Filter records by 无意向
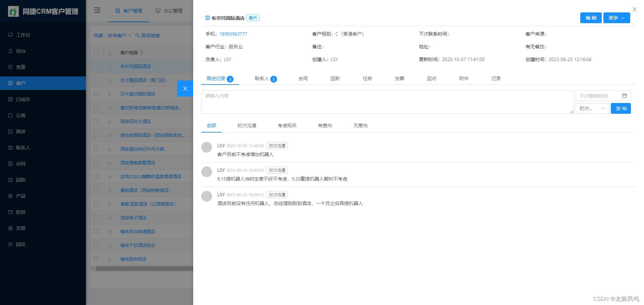The width and height of the screenshot is (644, 305). pos(361,125)
